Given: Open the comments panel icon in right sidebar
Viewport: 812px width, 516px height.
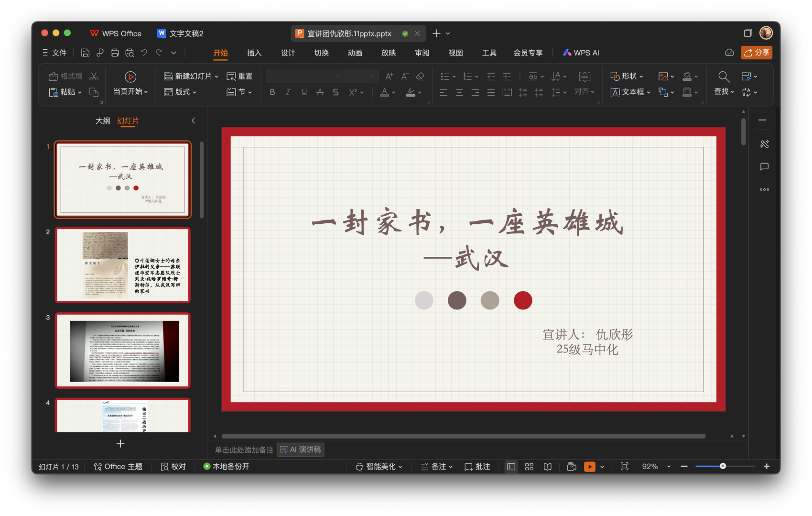Looking at the screenshot, I should [x=764, y=167].
